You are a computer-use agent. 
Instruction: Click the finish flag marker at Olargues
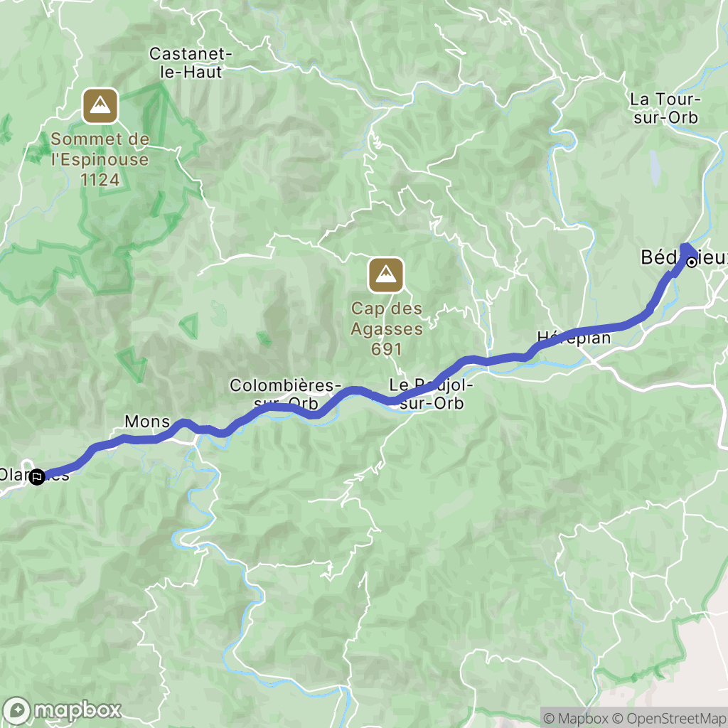point(37,477)
